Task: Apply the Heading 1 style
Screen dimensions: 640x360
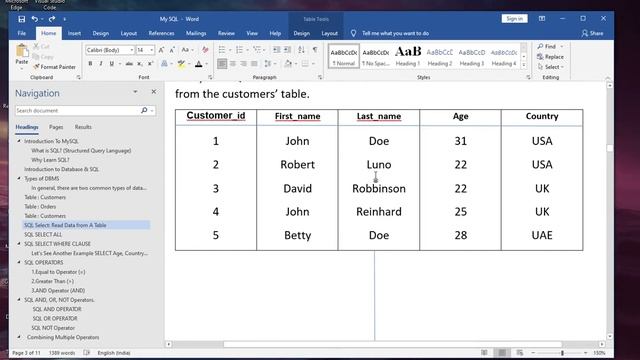Action: 408,56
